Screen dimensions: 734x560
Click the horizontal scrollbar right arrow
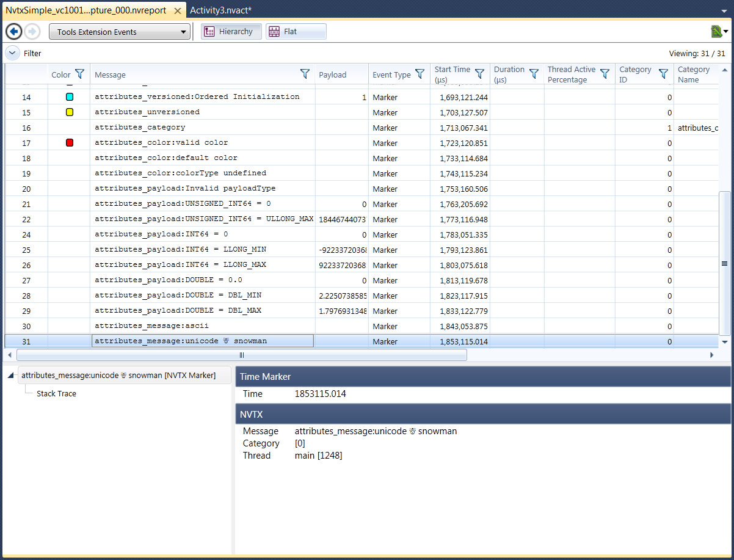[711, 355]
